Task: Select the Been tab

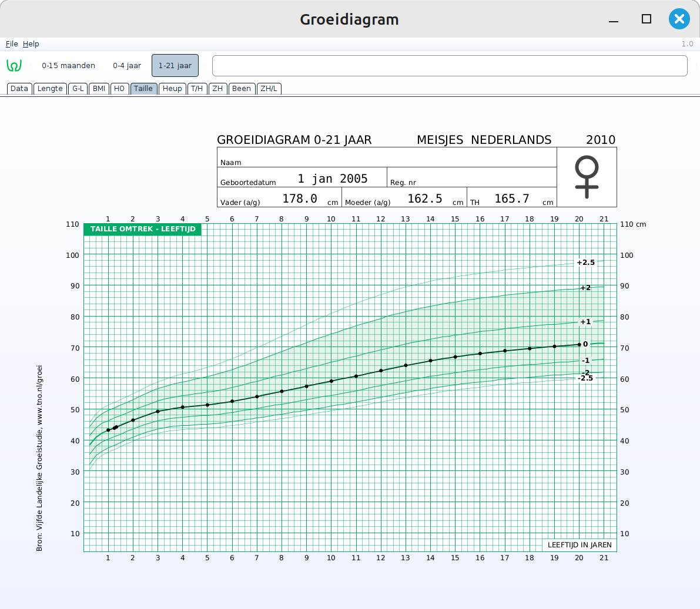Action: [x=242, y=89]
